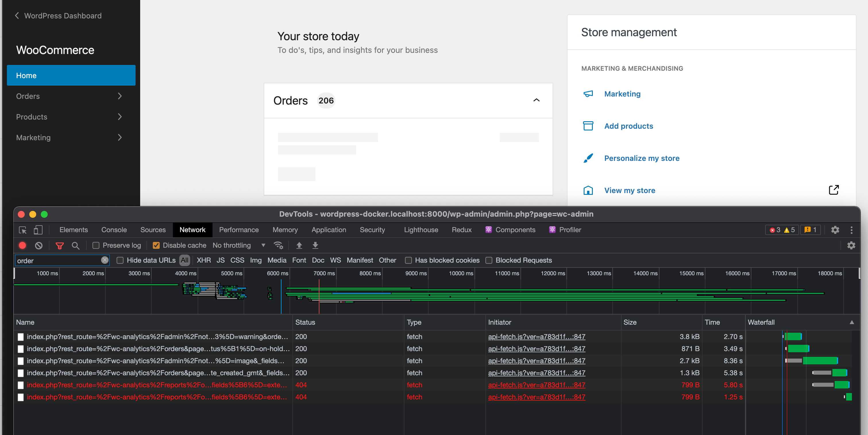
Task: Stop recording network log with the red record icon
Action: pos(22,245)
